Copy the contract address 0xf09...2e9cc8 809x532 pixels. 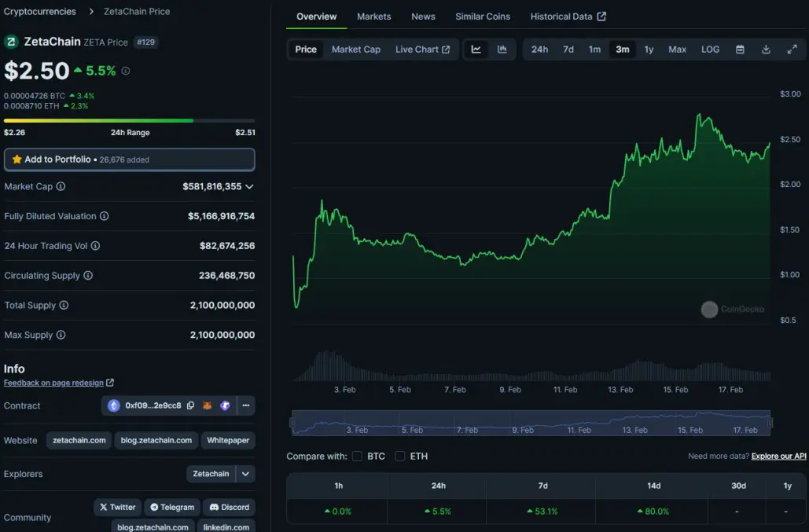190,405
